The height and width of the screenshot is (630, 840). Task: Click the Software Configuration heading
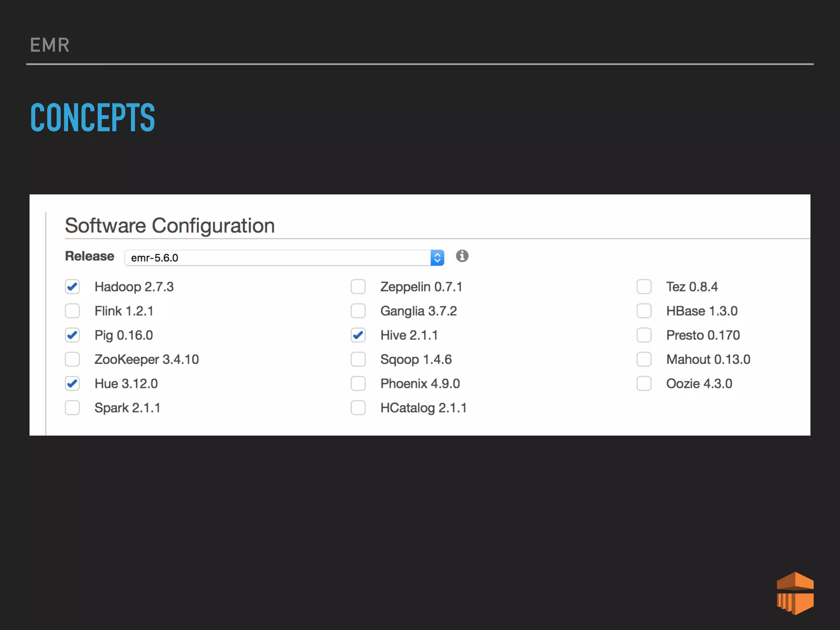pyautogui.click(x=170, y=226)
